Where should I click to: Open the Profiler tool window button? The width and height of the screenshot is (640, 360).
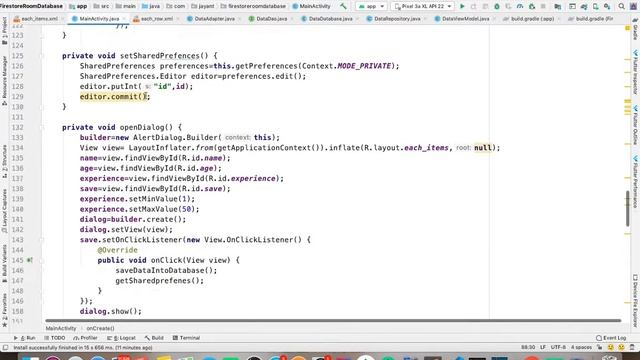point(85,338)
